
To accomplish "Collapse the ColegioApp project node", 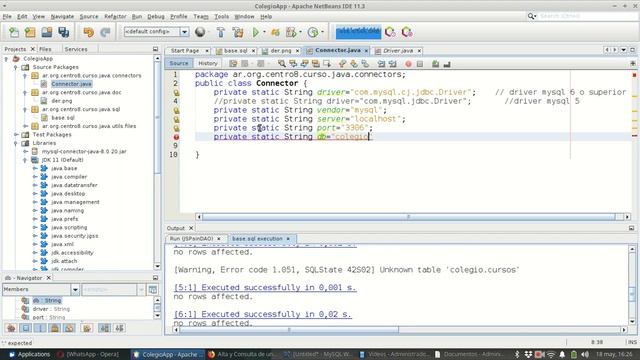I will [x=7, y=59].
